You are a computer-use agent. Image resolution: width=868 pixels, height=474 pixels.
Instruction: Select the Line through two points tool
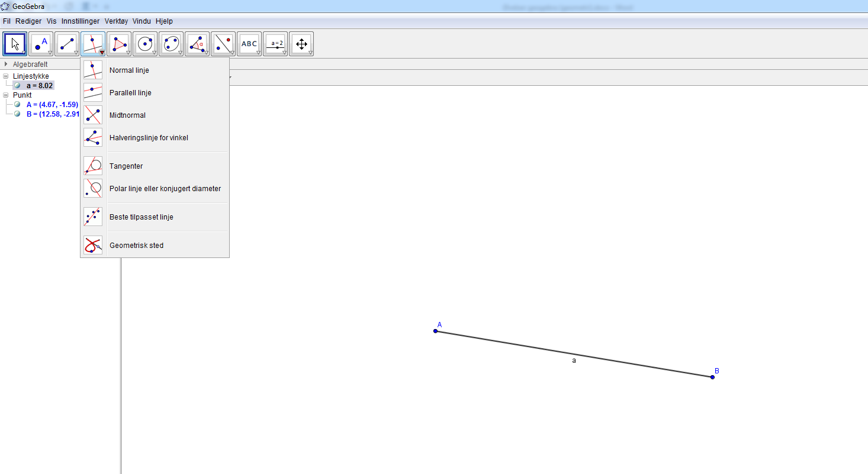click(x=67, y=44)
